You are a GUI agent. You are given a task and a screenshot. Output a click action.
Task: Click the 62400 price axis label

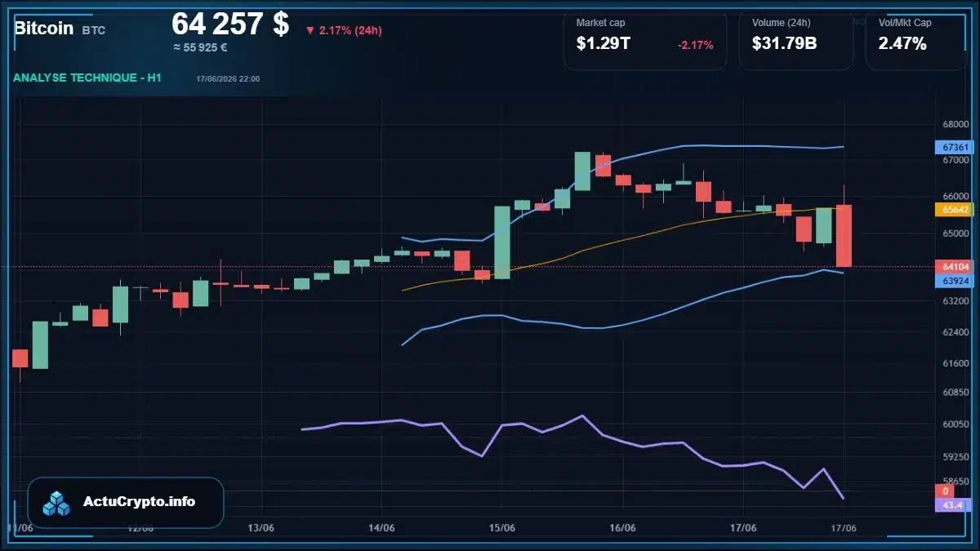[x=955, y=333]
